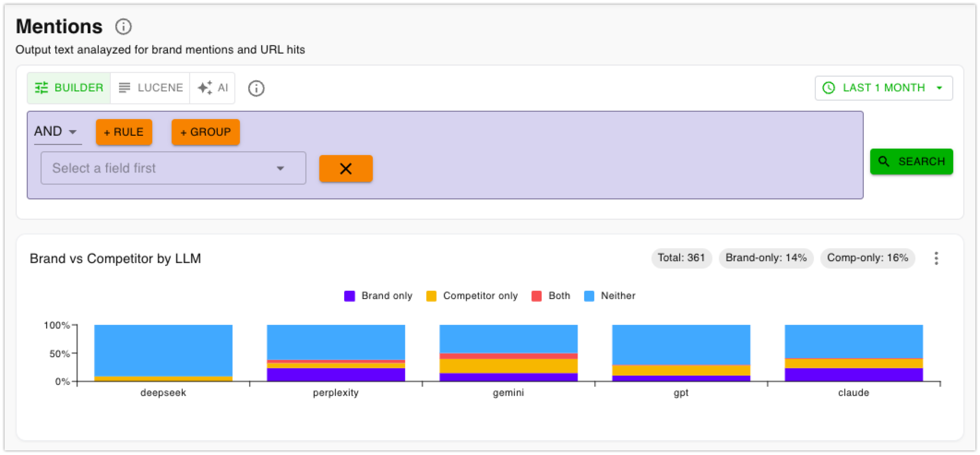Open the AND condition dropdown
The width and height of the screenshot is (980, 455).
click(x=56, y=131)
